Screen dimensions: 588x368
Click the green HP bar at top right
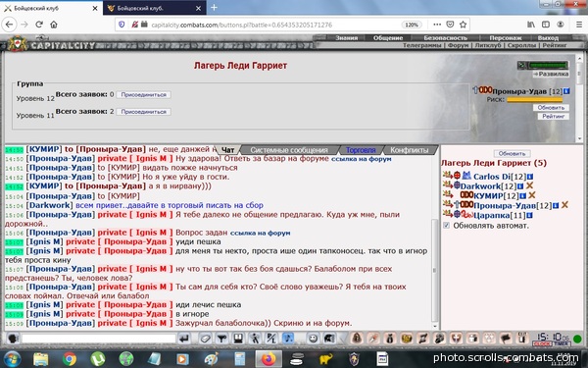pos(548,66)
